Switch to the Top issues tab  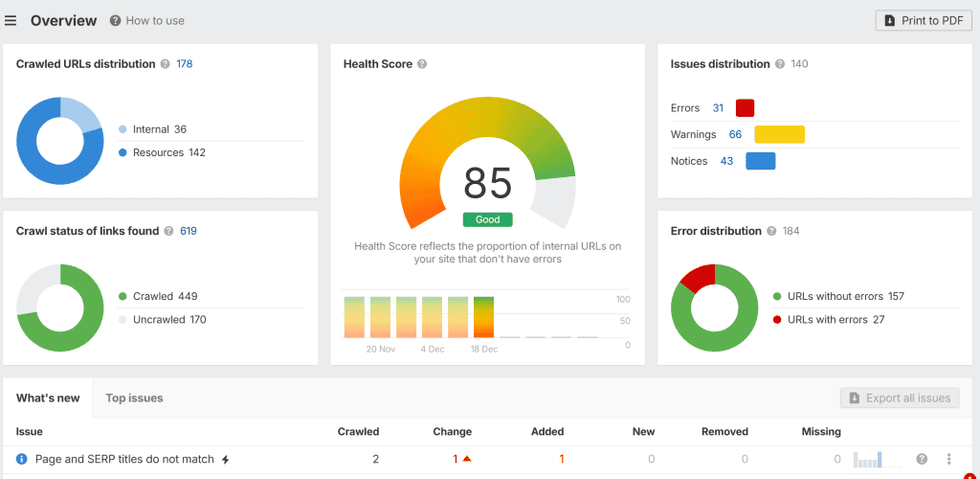point(134,398)
